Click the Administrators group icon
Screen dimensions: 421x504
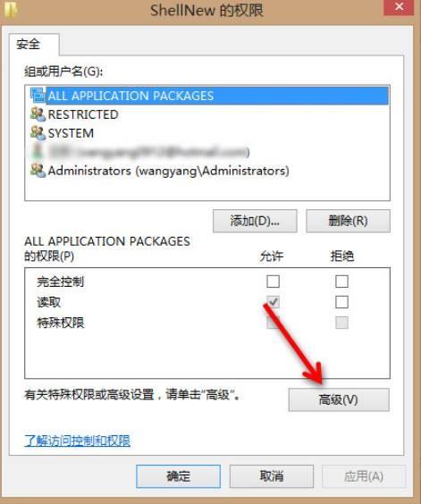tap(38, 171)
